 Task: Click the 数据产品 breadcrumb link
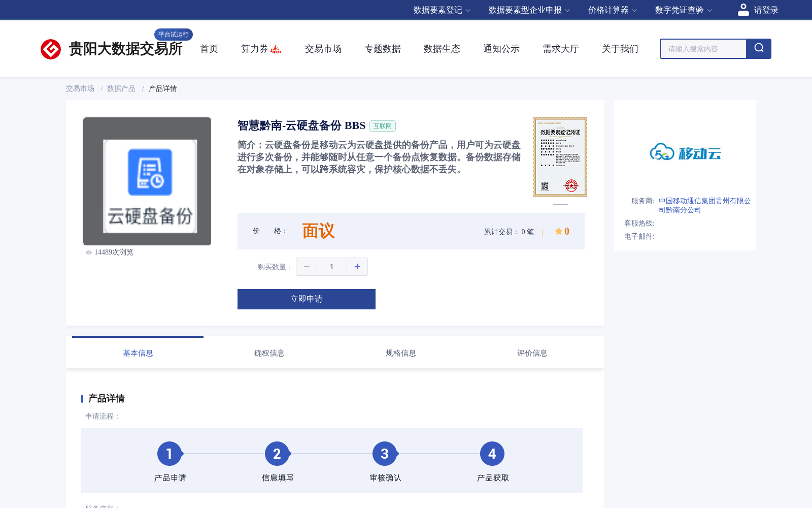point(121,88)
